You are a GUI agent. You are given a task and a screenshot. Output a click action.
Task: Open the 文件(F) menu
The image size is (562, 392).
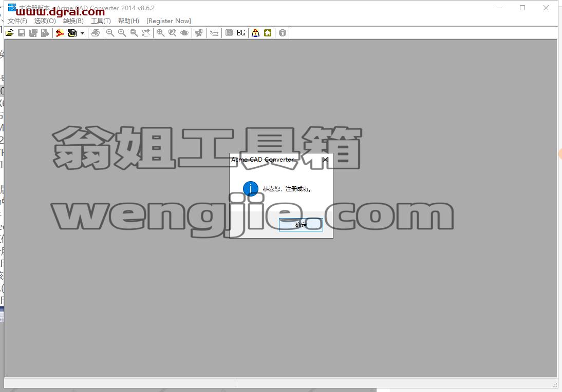click(x=17, y=21)
